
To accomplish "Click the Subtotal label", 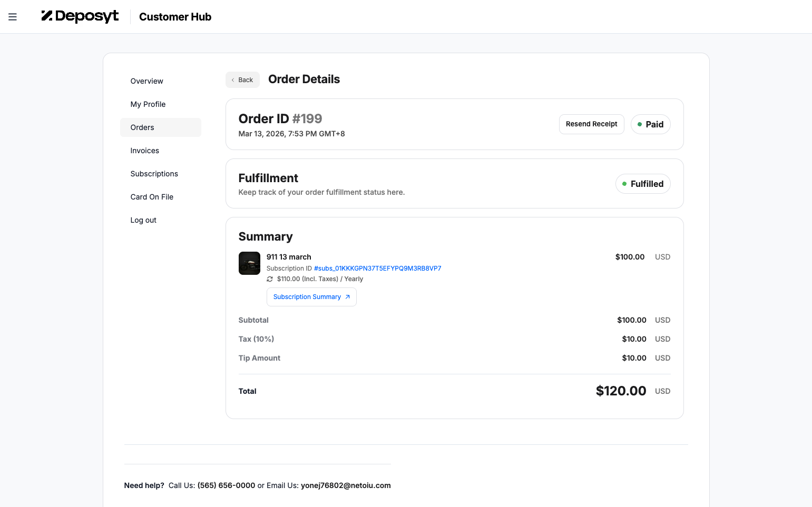I will point(253,320).
